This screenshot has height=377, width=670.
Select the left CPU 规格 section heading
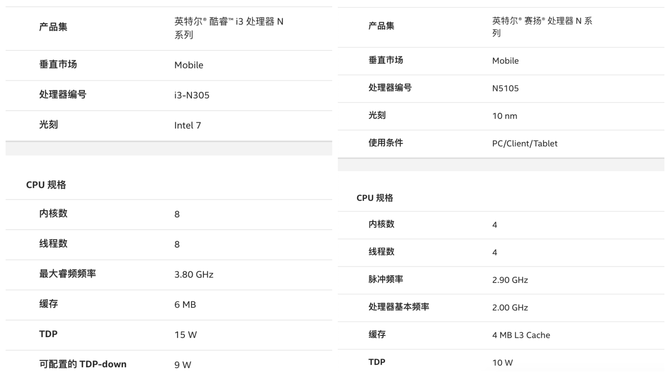[46, 185]
